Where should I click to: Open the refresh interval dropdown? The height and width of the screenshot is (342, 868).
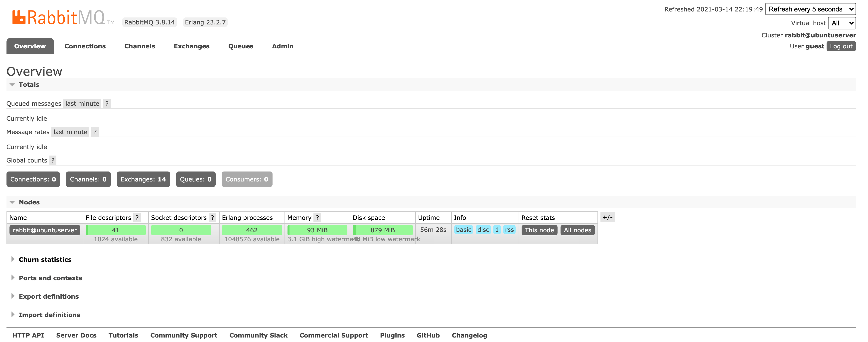pyautogui.click(x=810, y=9)
